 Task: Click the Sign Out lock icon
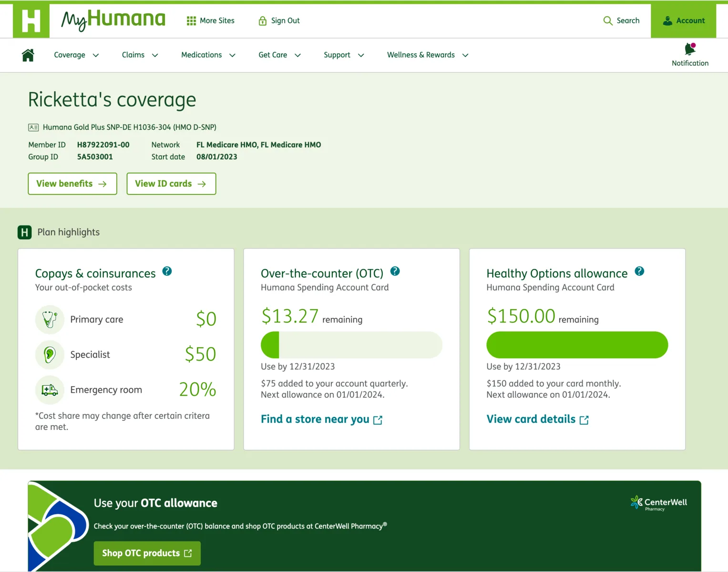click(262, 20)
